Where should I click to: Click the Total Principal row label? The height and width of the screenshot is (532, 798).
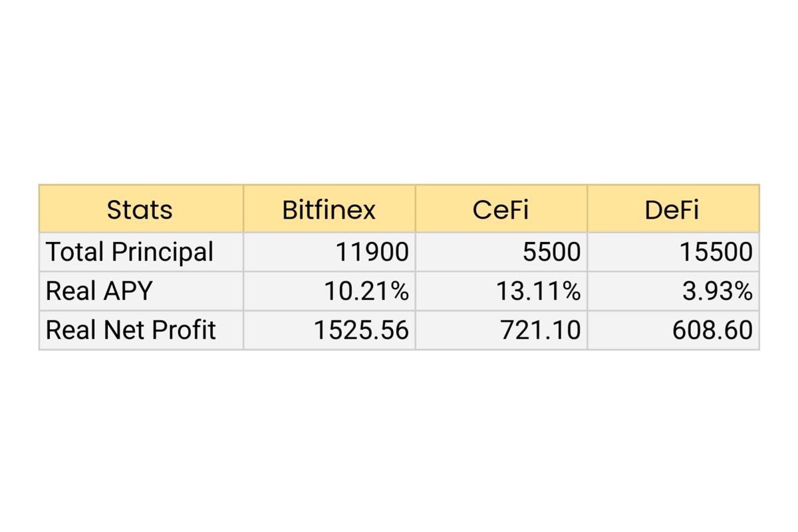130,252
